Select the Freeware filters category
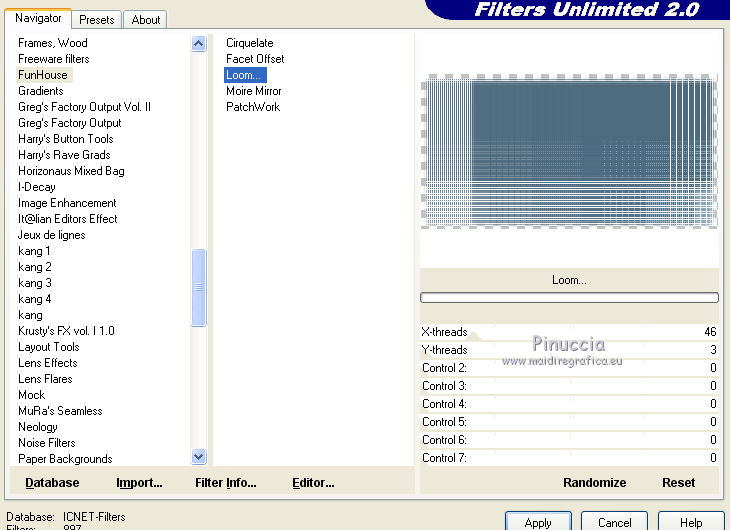Image resolution: width=730 pixels, height=530 pixels. click(54, 59)
